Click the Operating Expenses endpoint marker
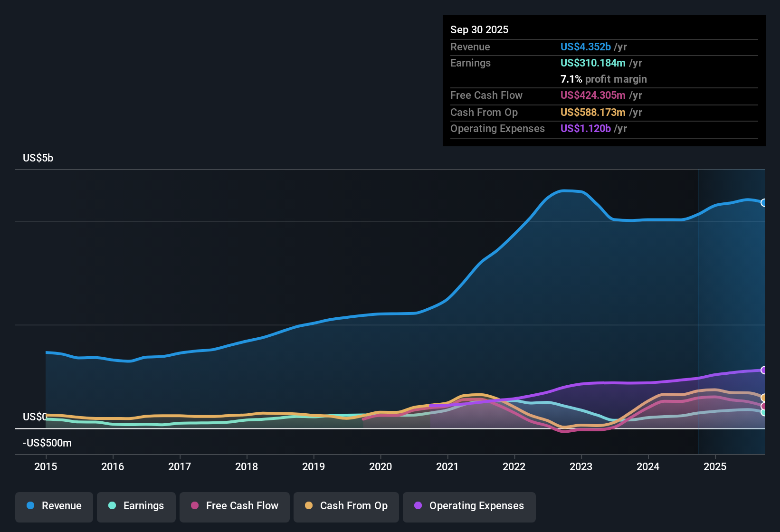This screenshot has height=532, width=780. coord(764,370)
